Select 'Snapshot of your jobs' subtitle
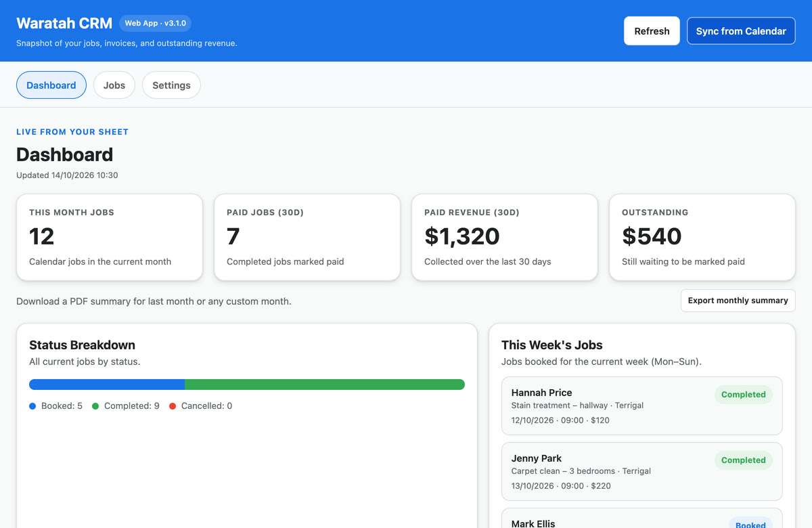This screenshot has width=812, height=528. 127,43
